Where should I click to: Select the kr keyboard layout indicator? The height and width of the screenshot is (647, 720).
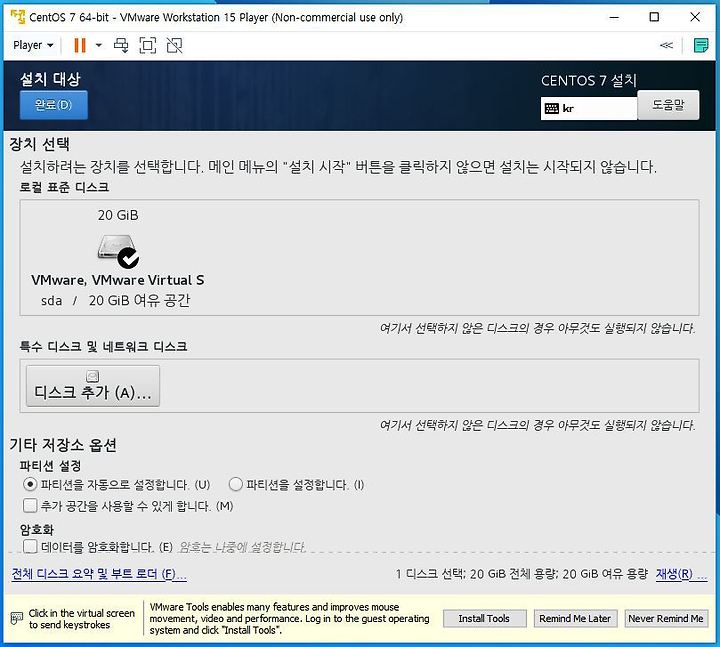(x=589, y=108)
